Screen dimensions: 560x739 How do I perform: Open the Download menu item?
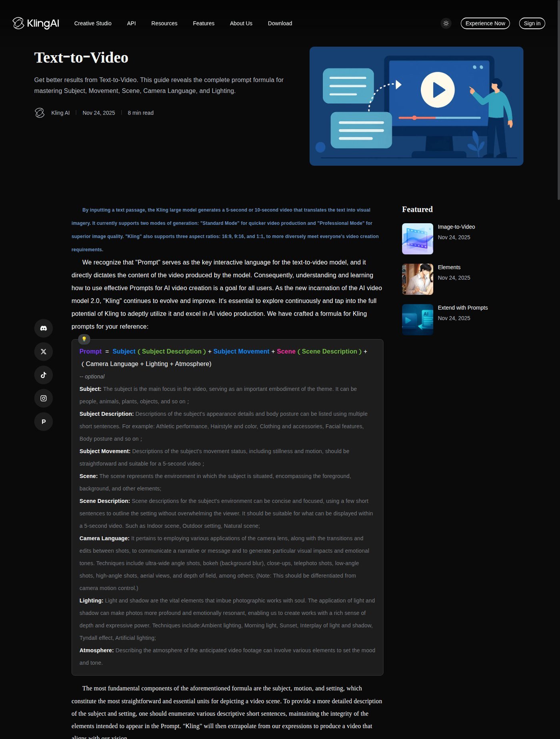coord(280,23)
